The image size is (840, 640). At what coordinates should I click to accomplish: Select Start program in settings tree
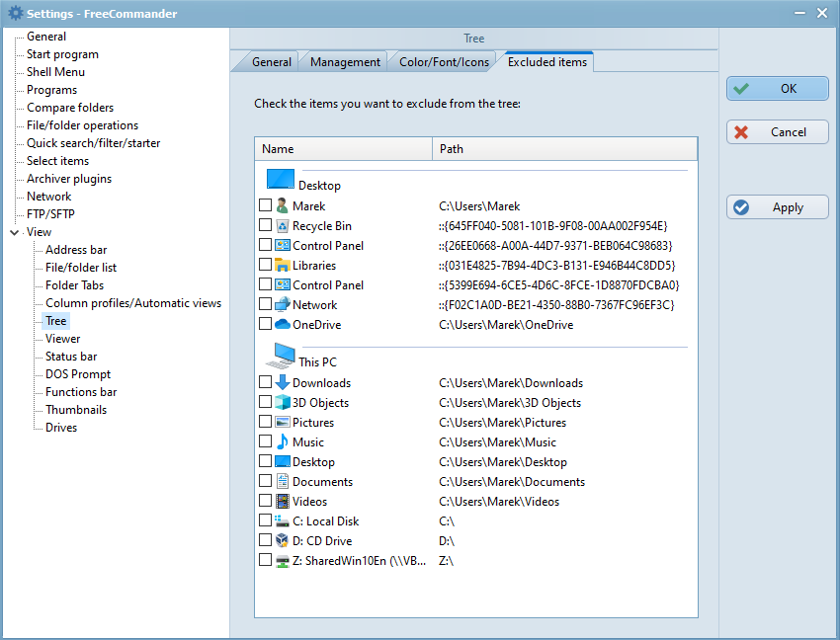tap(62, 54)
